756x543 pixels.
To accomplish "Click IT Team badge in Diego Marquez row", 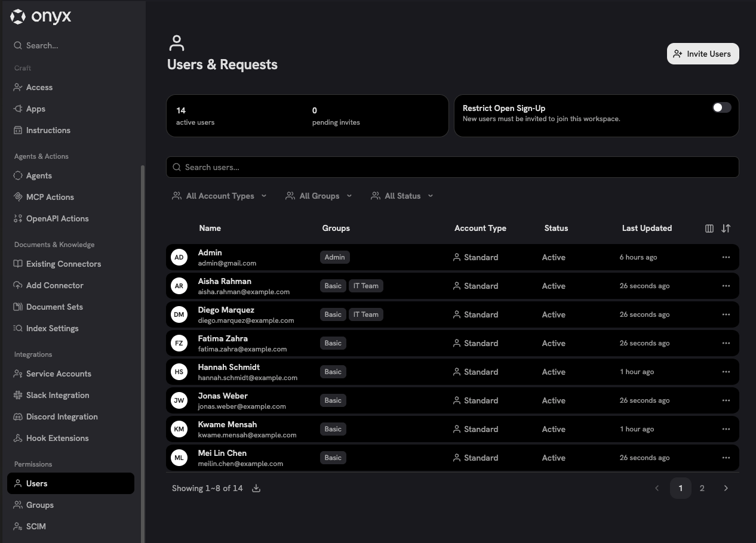I will point(366,314).
